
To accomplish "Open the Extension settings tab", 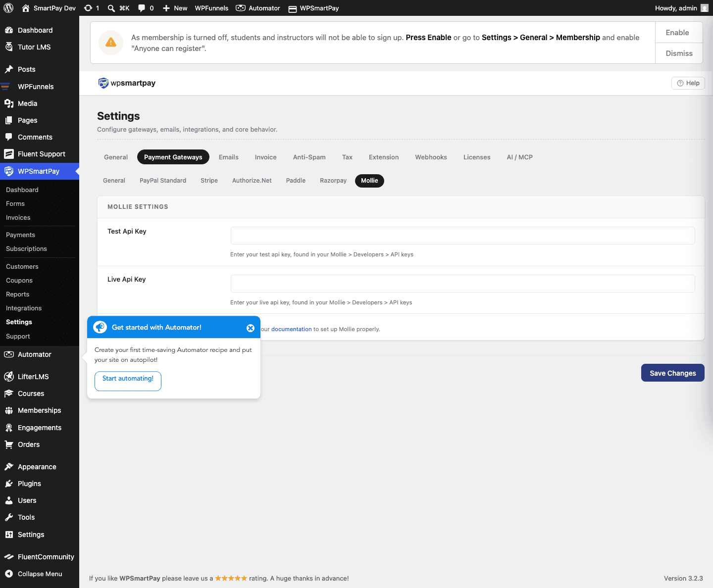I will (384, 157).
